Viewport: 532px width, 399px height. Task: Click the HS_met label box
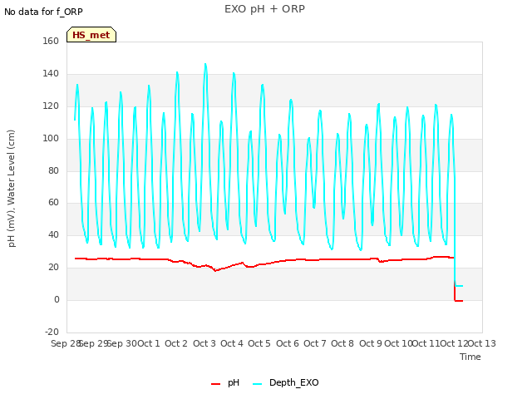pos(91,35)
